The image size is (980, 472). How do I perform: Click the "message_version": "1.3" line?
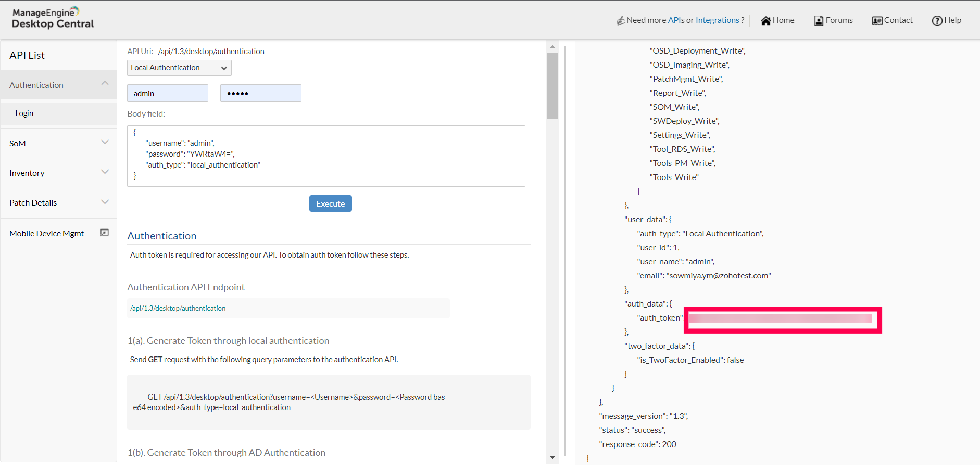pyautogui.click(x=644, y=416)
